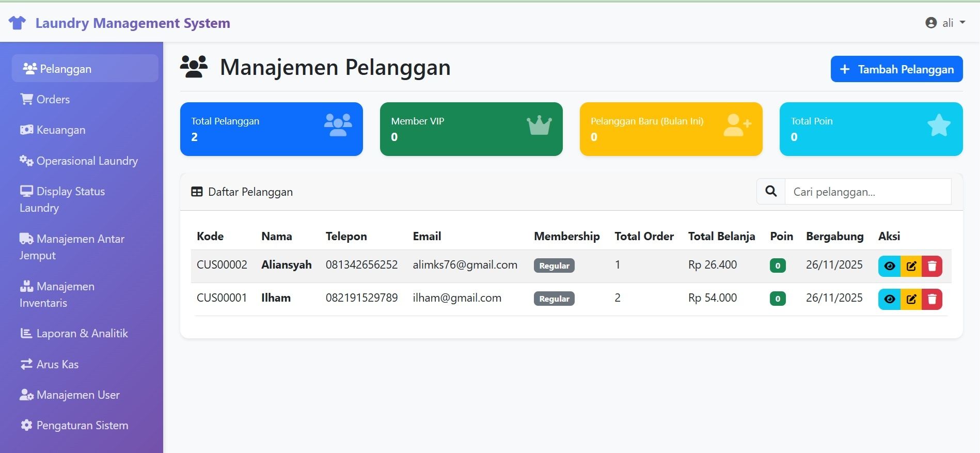
Task: Click the Total Pelanggan stats card
Action: (x=271, y=129)
